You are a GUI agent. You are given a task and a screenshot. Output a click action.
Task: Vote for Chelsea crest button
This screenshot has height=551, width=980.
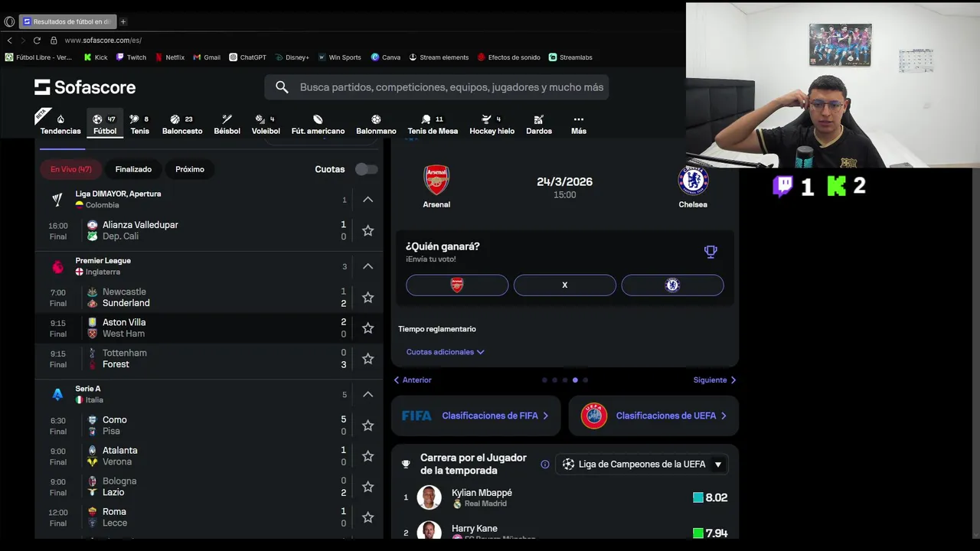(x=672, y=285)
